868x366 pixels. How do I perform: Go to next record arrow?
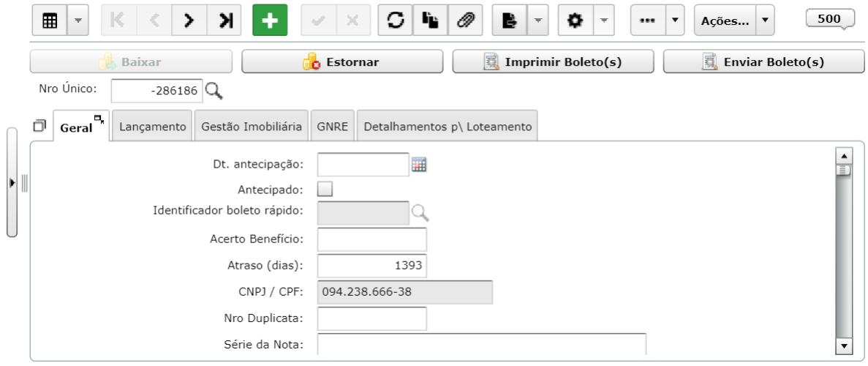pos(189,20)
